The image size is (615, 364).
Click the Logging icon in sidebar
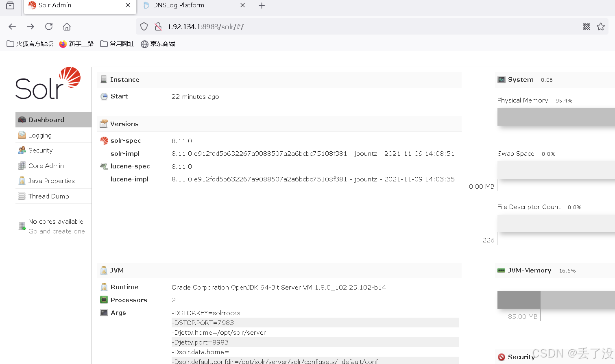(22, 135)
